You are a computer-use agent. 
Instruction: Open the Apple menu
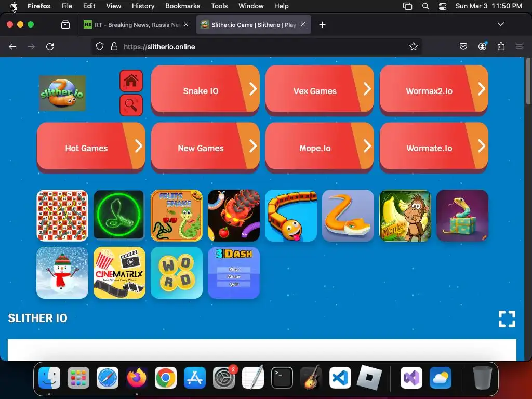[14, 6]
